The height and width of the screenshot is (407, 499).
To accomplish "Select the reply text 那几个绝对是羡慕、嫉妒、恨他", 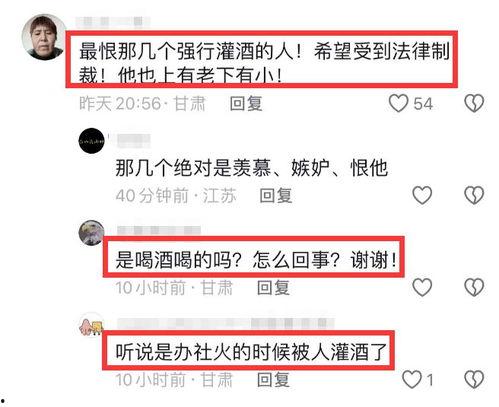I will (x=252, y=168).
